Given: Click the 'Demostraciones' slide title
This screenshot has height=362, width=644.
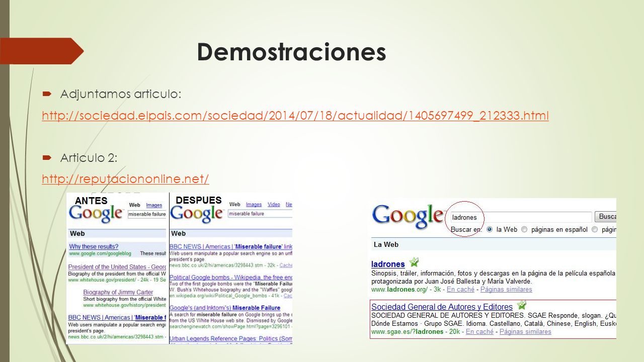Looking at the screenshot, I should [x=291, y=51].
